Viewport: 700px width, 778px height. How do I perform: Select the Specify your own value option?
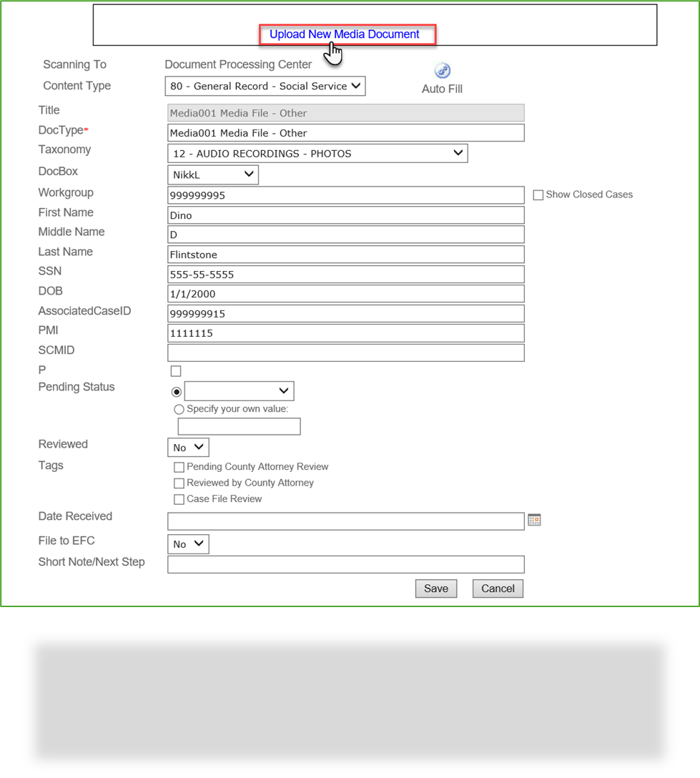pos(179,408)
